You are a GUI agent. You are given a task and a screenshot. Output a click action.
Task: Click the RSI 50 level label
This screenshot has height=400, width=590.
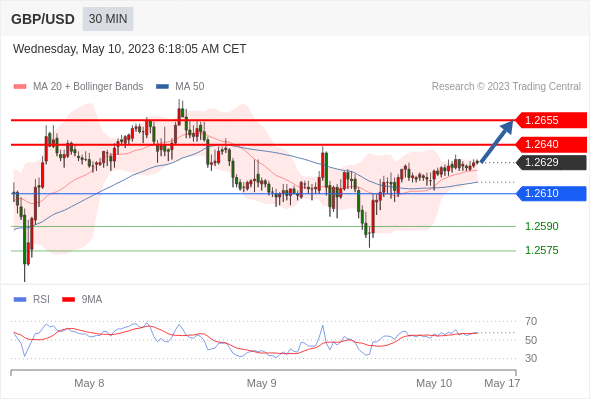[x=531, y=340]
